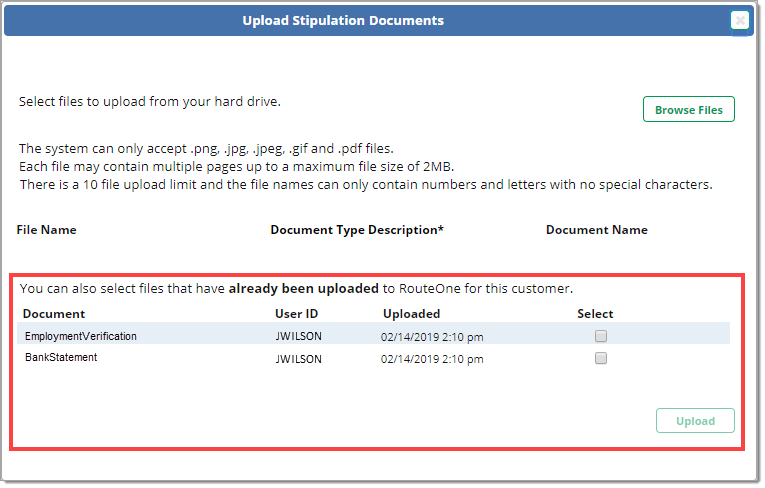Click JWILSON in the EmploymentVerification row
765x488 pixels.
click(x=298, y=337)
